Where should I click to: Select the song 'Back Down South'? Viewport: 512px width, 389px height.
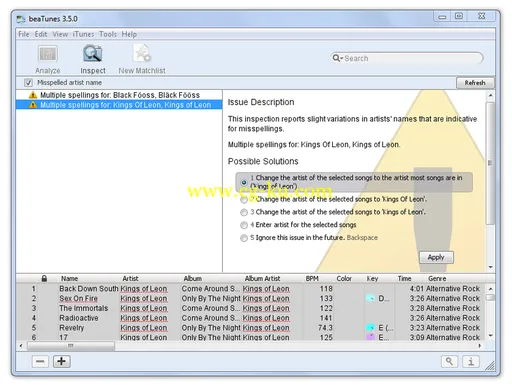[x=89, y=289]
